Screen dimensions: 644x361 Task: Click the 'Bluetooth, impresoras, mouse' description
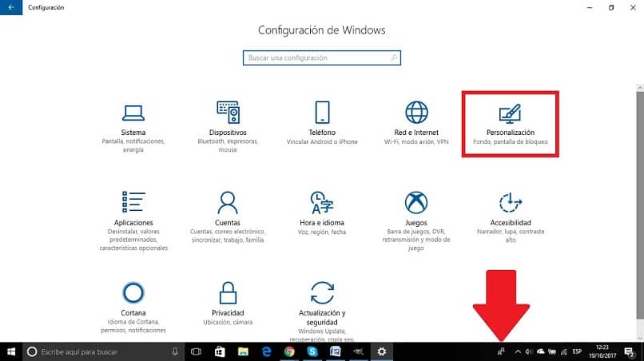(x=228, y=145)
